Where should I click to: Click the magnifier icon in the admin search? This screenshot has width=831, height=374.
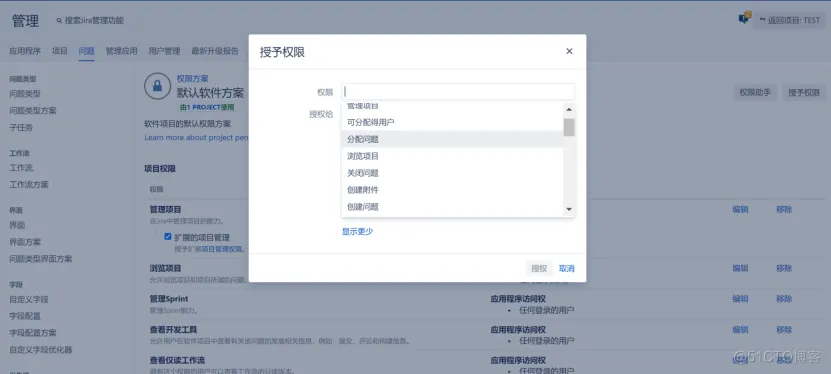[x=59, y=21]
